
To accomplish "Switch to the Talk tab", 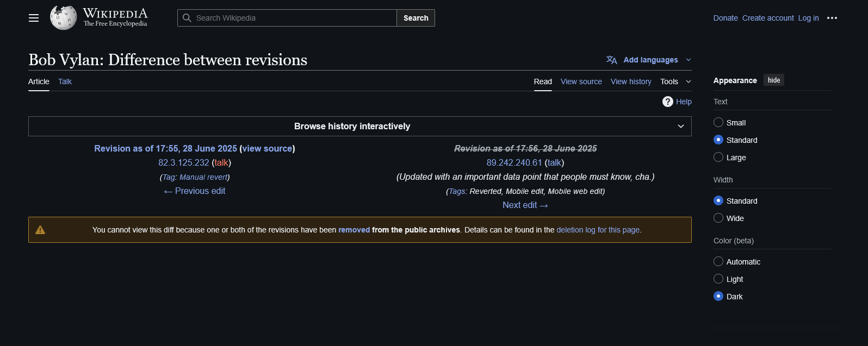I will coord(65,81).
